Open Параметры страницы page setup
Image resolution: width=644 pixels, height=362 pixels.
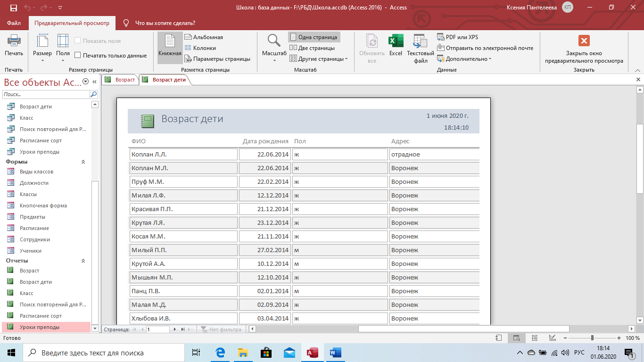tap(218, 59)
